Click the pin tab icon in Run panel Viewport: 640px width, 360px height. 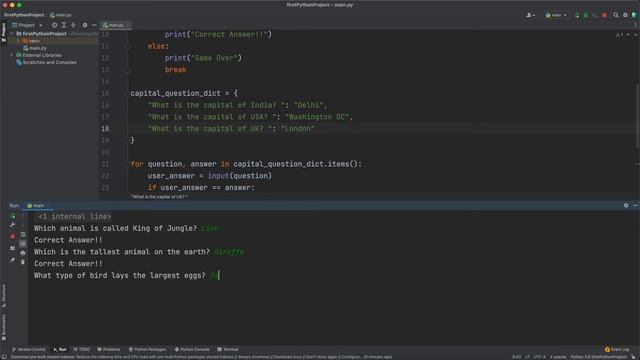pos(13,260)
